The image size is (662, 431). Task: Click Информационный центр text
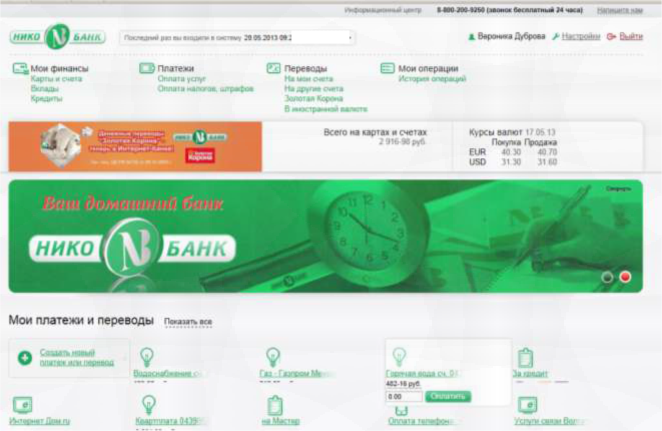pyautogui.click(x=383, y=10)
